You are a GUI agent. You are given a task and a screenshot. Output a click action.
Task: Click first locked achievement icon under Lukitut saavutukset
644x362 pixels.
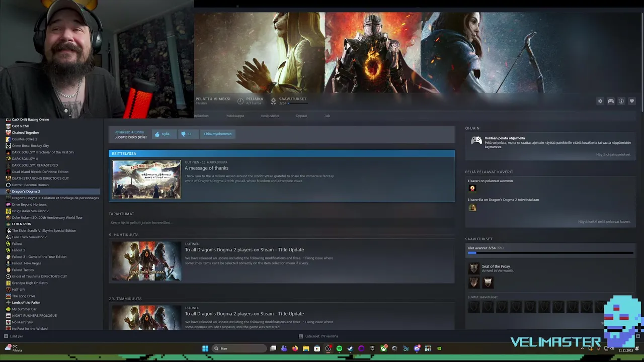tap(473, 307)
